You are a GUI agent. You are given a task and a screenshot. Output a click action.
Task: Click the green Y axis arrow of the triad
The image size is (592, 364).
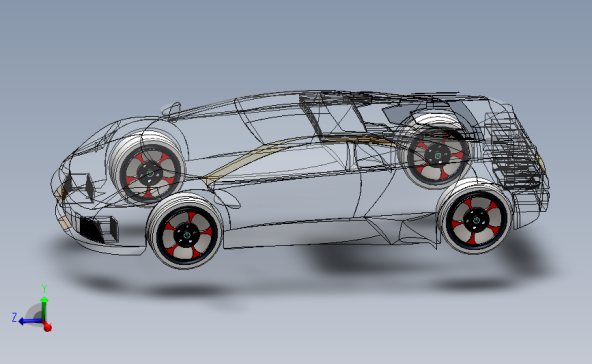[44, 308]
